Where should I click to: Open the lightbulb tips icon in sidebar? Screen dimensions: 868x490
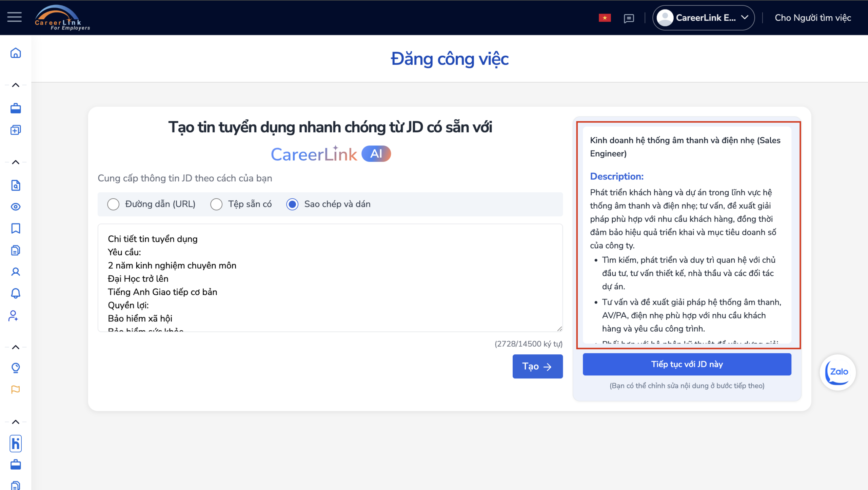[x=16, y=368]
